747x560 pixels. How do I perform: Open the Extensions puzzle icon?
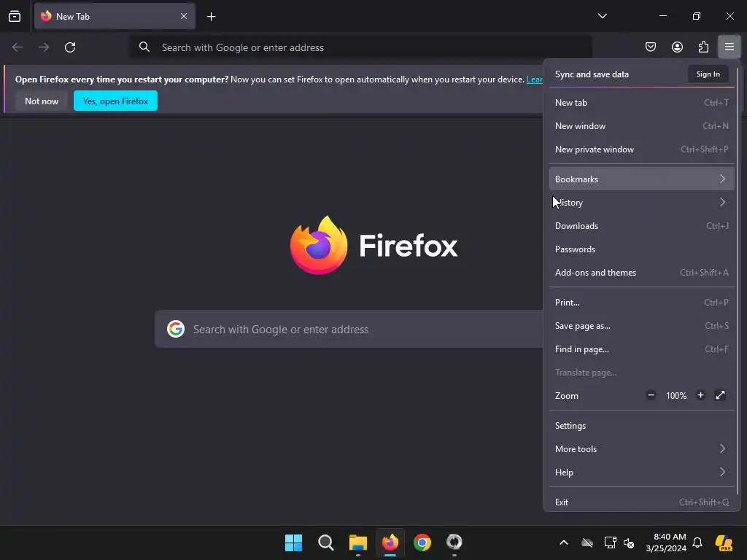[703, 47]
